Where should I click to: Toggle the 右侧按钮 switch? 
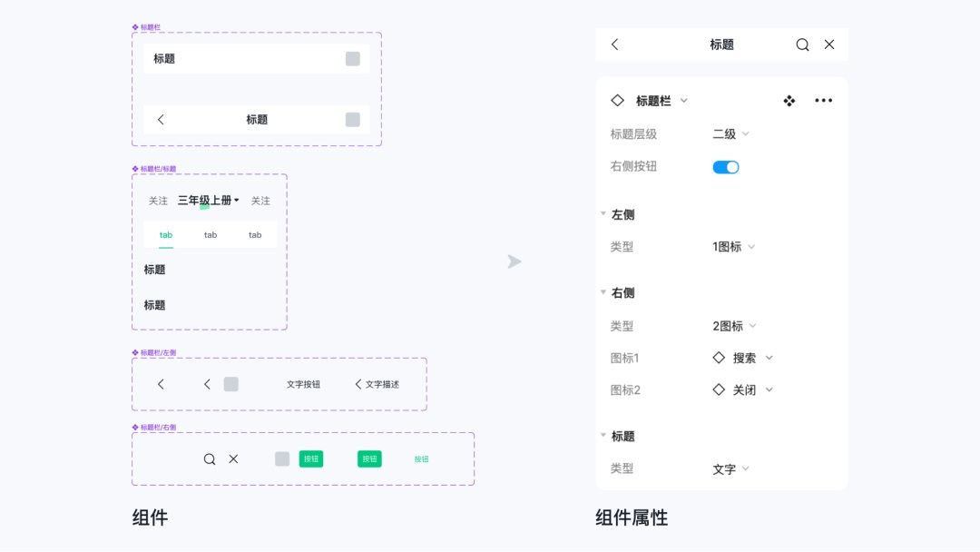tap(726, 167)
